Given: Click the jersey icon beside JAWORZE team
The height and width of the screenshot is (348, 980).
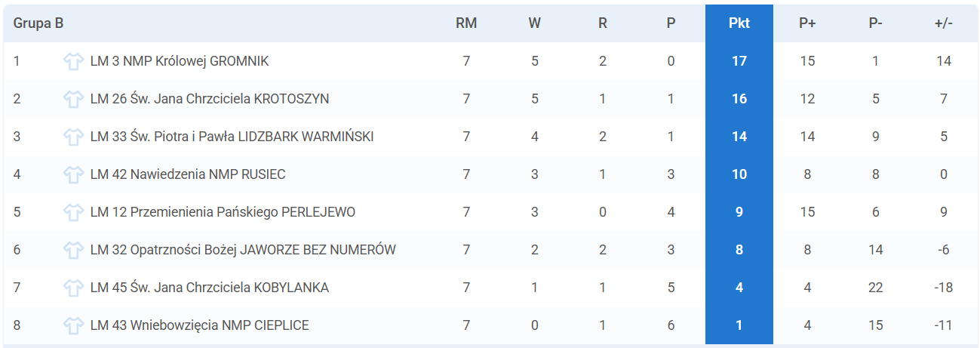Looking at the screenshot, I should point(73,250).
